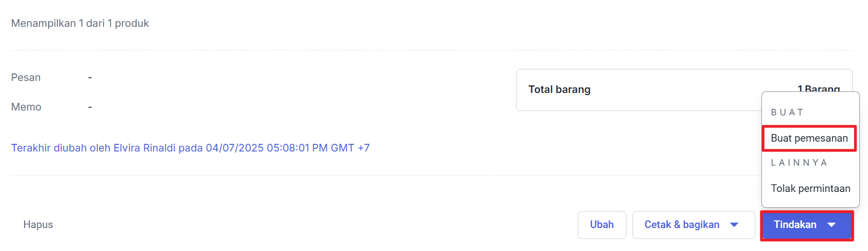Click the caret arrow on Tindakan button
Screen dimensions: 868x251
(x=831, y=225)
